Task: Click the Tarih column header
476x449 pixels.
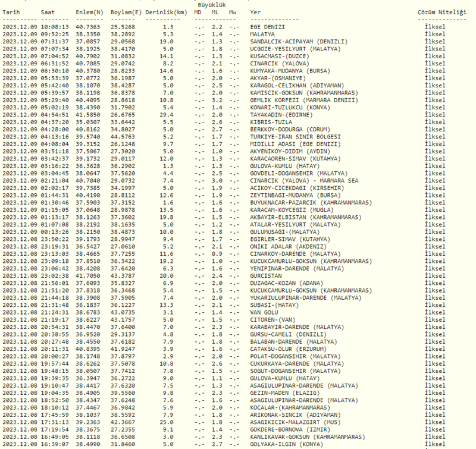Action: [11, 12]
